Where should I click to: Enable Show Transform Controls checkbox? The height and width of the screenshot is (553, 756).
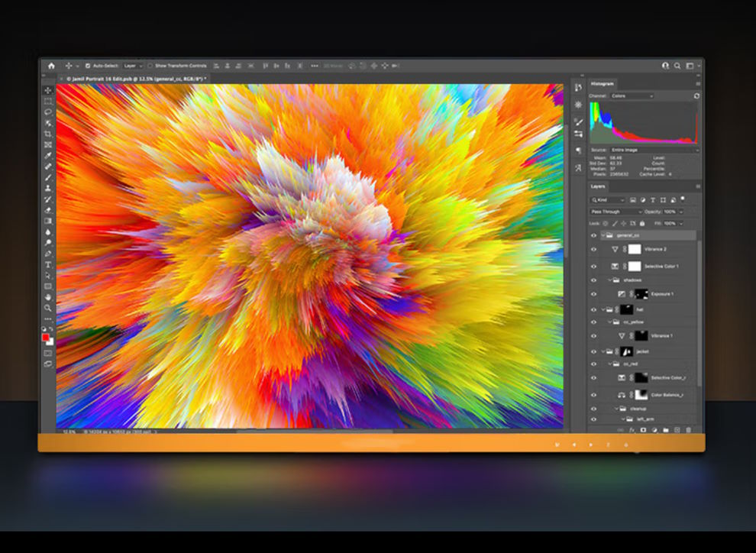pyautogui.click(x=150, y=66)
